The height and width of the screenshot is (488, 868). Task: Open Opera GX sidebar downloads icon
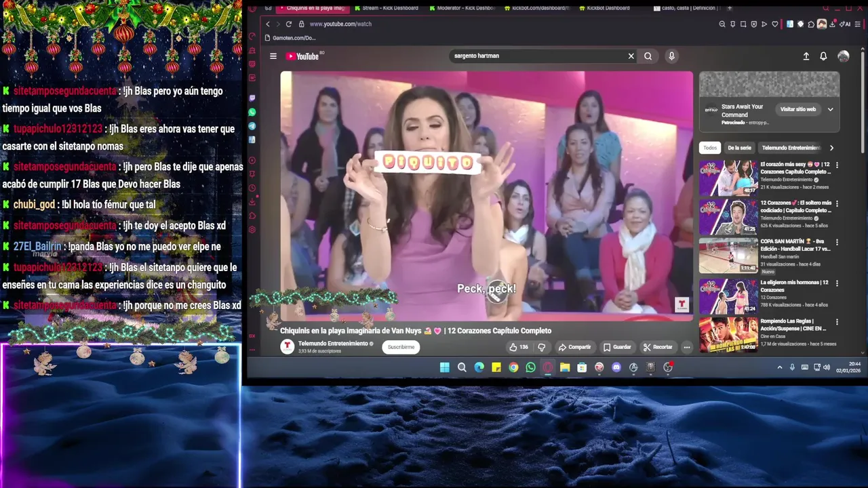coord(252,202)
